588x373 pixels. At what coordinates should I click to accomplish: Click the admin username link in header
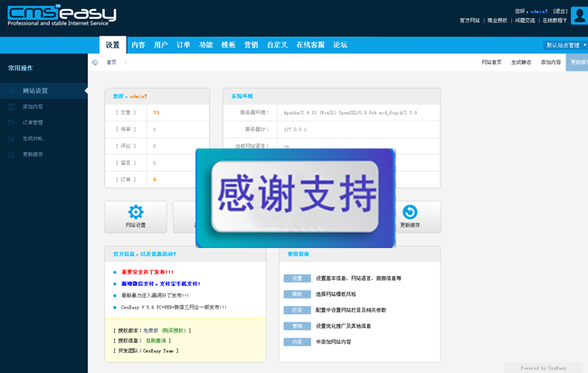pos(539,11)
